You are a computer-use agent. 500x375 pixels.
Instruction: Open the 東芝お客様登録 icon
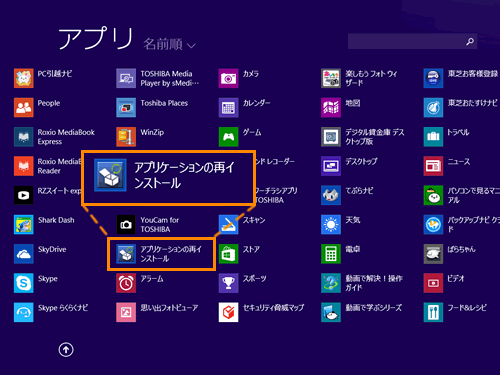pyautogui.click(x=433, y=78)
